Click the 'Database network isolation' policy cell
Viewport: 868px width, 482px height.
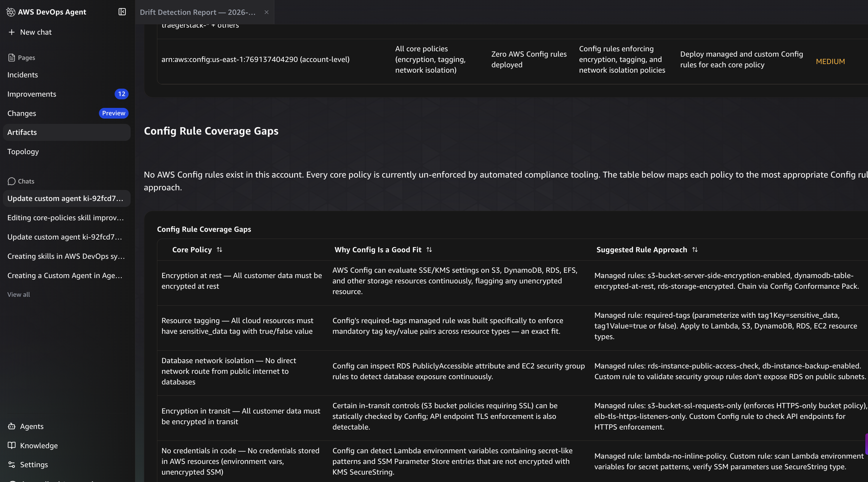[x=229, y=371]
